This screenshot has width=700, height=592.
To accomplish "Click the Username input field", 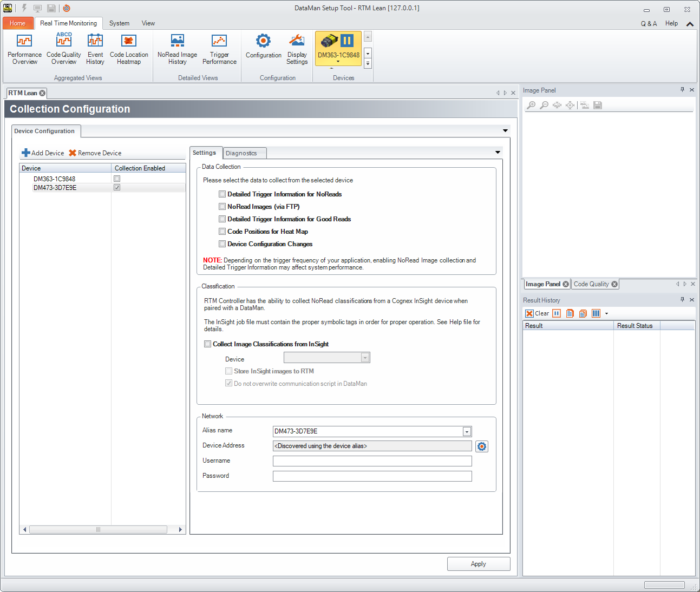I will click(x=372, y=461).
